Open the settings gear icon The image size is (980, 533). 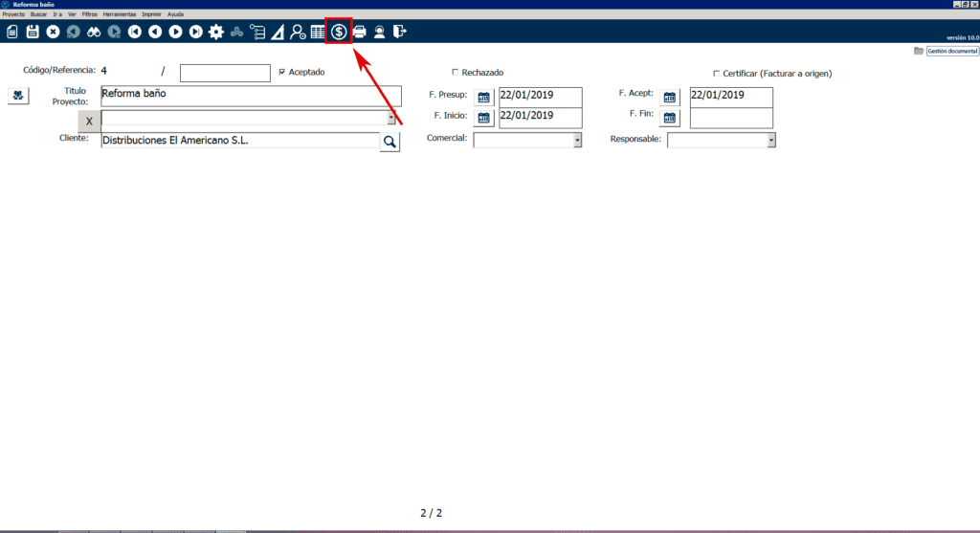pos(216,32)
